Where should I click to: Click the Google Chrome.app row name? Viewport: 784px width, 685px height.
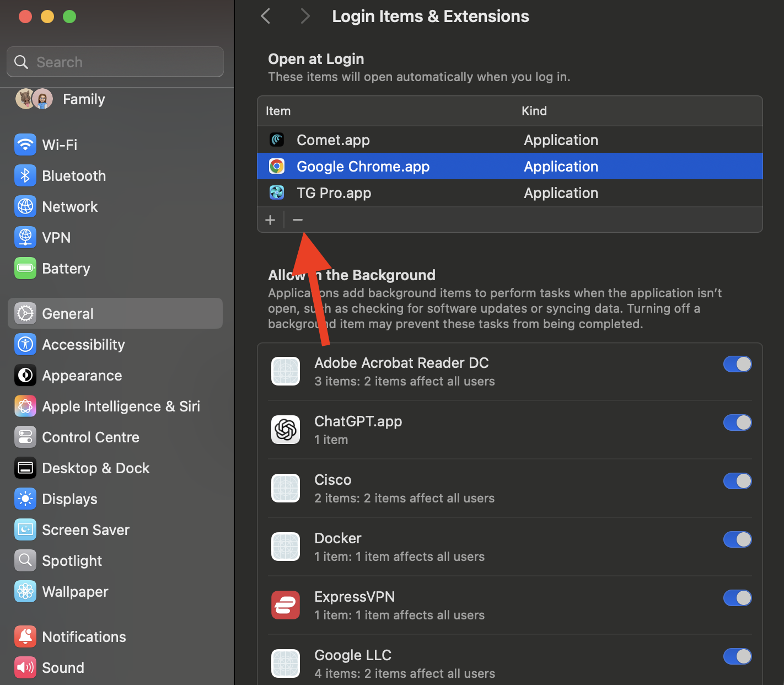(363, 167)
